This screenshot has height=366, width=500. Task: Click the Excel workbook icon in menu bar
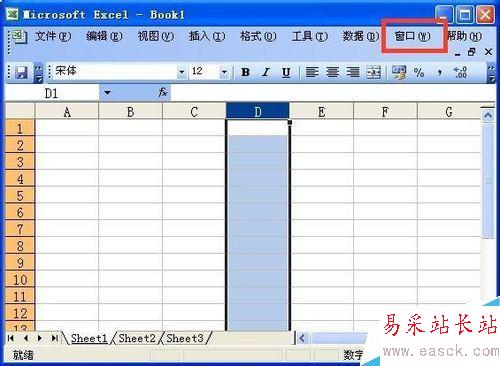(x=19, y=36)
